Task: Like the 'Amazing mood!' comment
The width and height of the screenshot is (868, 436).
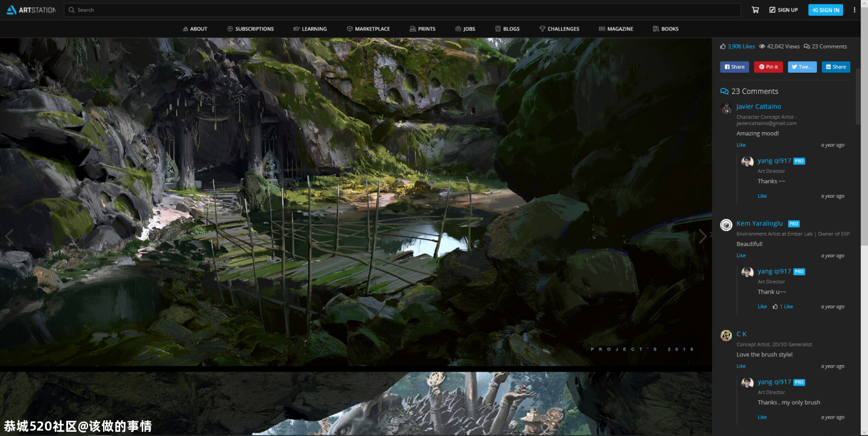Action: point(741,145)
